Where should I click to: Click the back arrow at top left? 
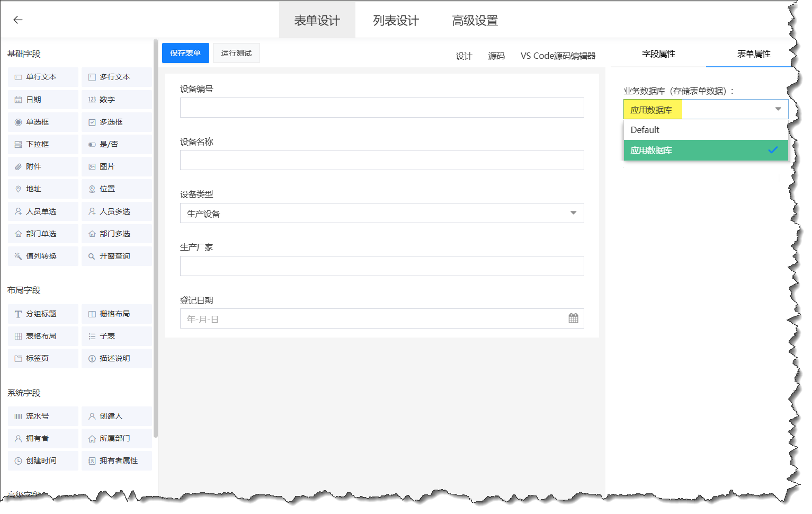click(17, 20)
